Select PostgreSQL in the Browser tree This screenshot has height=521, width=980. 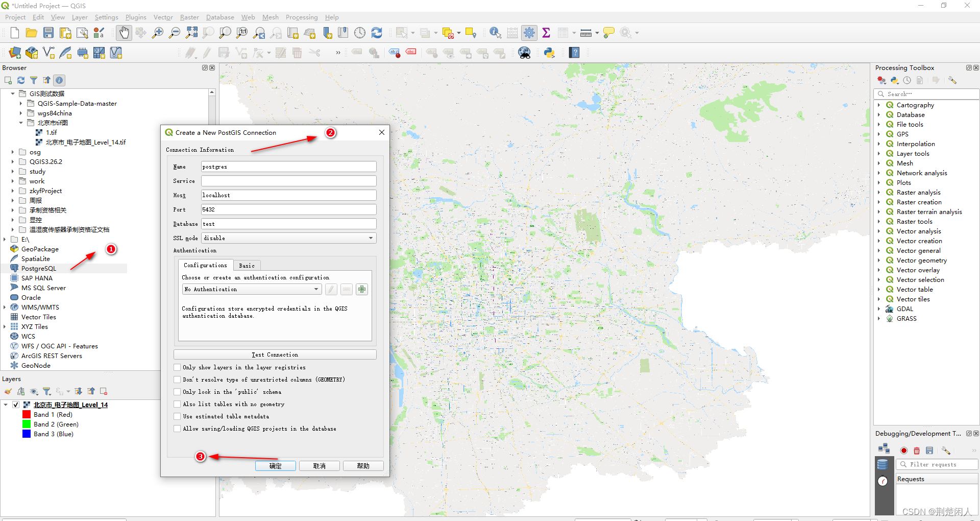click(39, 268)
